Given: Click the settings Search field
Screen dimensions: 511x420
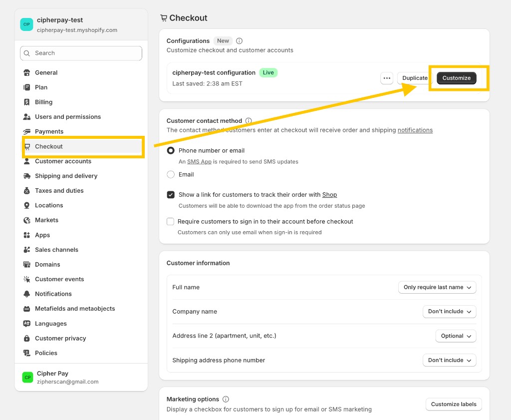Looking at the screenshot, I should [x=81, y=53].
